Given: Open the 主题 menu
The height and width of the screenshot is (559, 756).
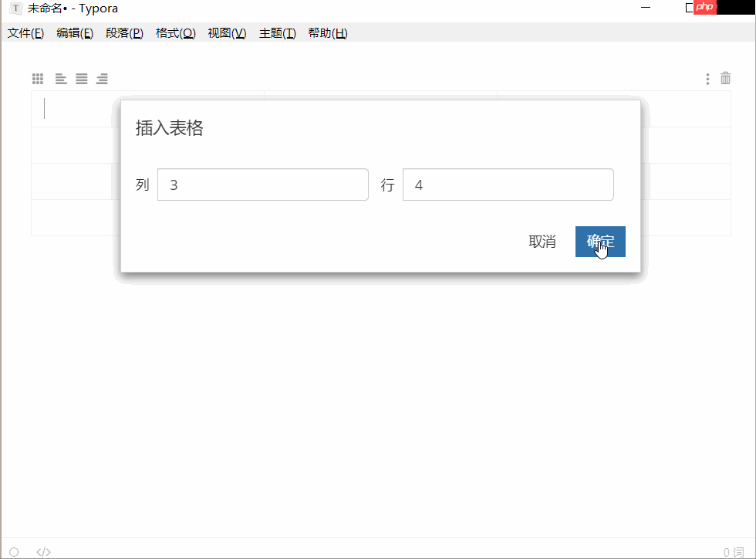Looking at the screenshot, I should click(x=277, y=33).
